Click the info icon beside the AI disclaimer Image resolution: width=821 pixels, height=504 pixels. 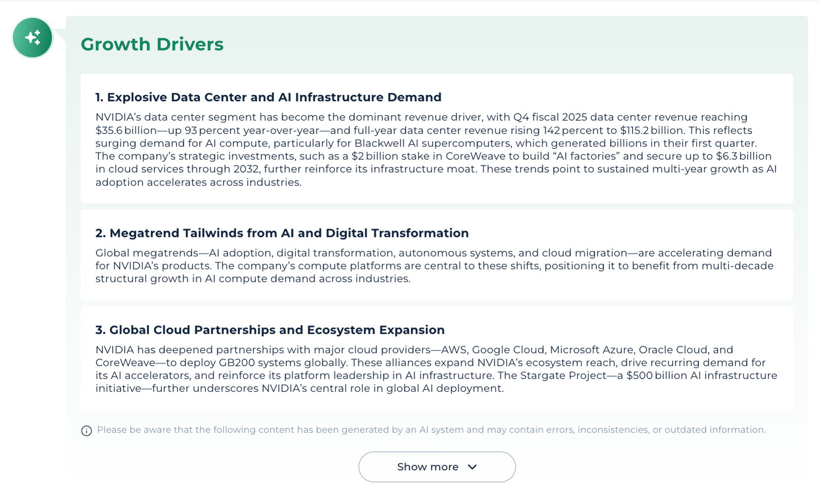[x=87, y=431]
